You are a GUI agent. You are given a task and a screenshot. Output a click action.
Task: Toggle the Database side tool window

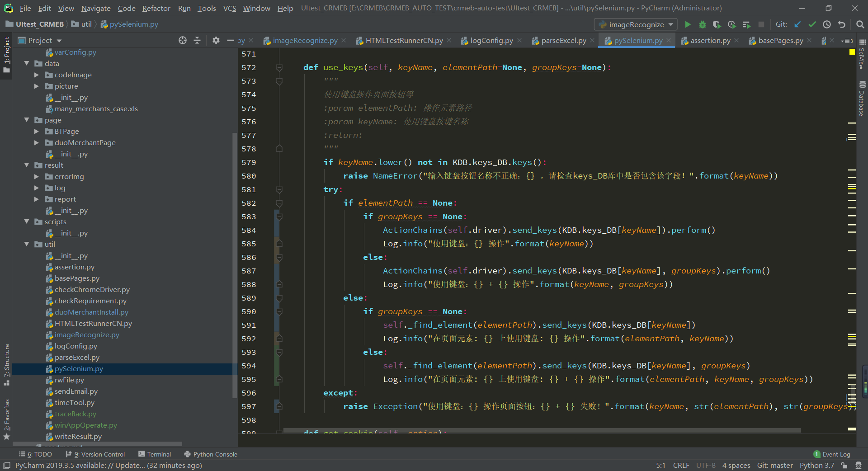[862, 98]
